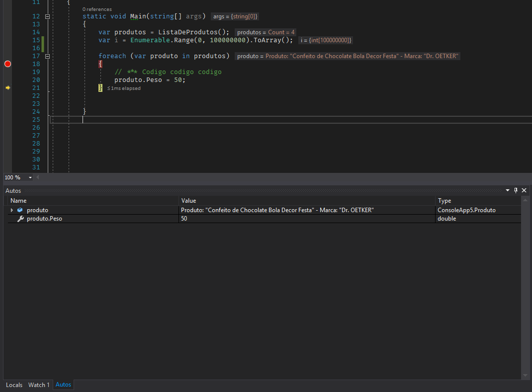The width and height of the screenshot is (532, 392).
Task: Click the Enumerable class name on line 15
Action: (150, 40)
